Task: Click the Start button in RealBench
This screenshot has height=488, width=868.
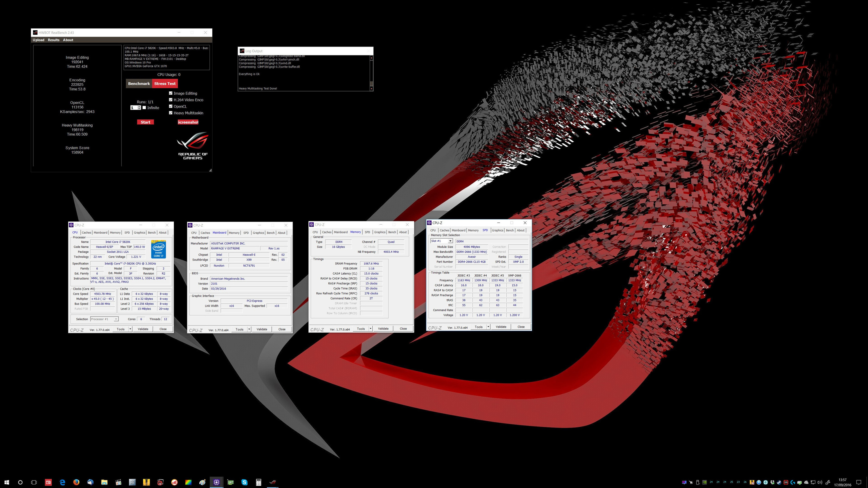Action: coord(146,122)
